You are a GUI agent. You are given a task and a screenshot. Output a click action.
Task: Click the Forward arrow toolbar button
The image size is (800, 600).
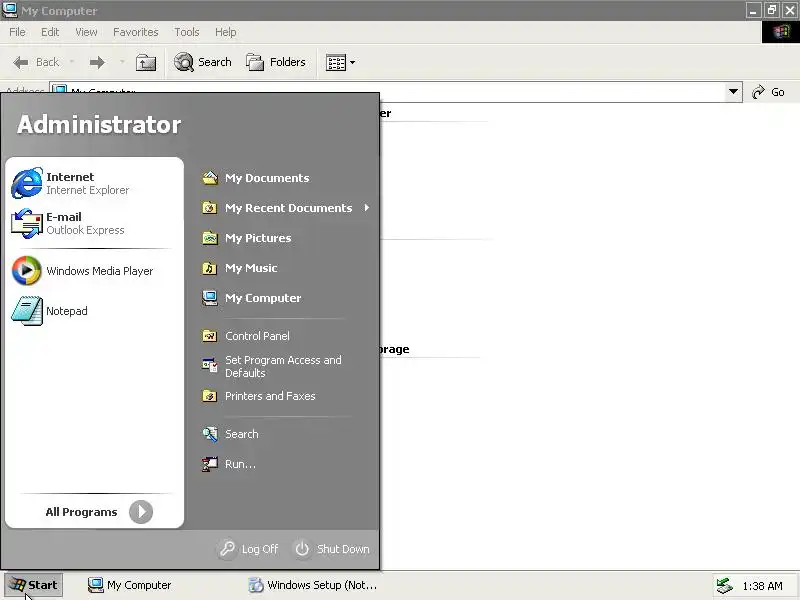(x=97, y=62)
